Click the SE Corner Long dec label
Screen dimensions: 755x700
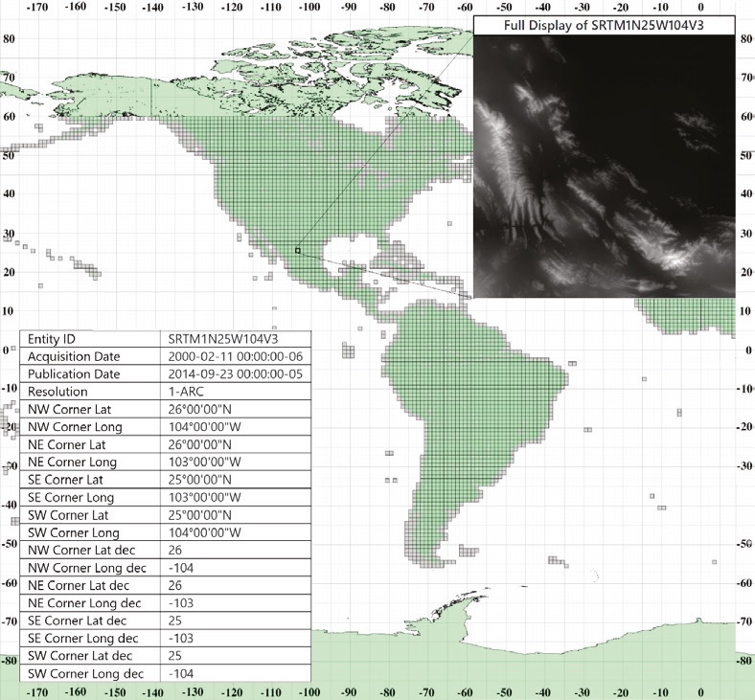[x=83, y=638]
